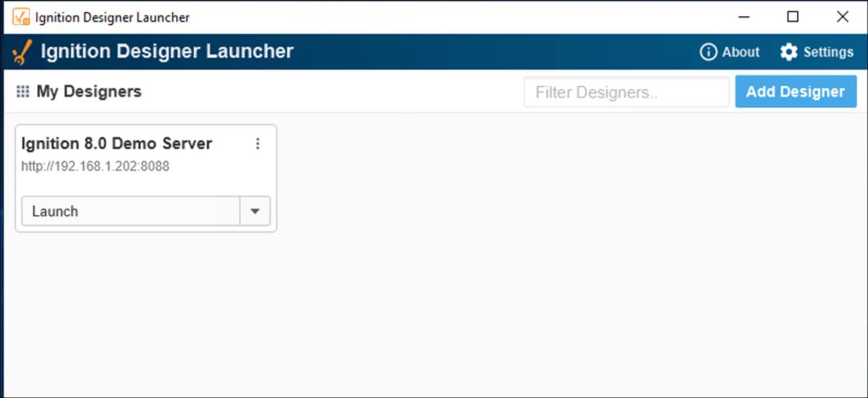
Task: Click the orange Ignition logo in the blue header
Action: coord(22,53)
